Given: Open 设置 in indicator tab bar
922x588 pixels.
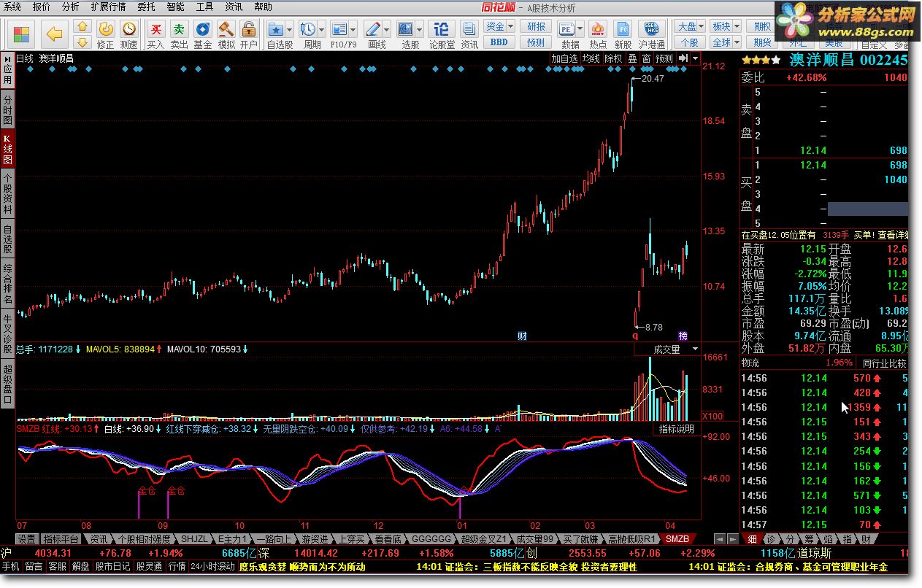Looking at the screenshot, I should [27, 539].
